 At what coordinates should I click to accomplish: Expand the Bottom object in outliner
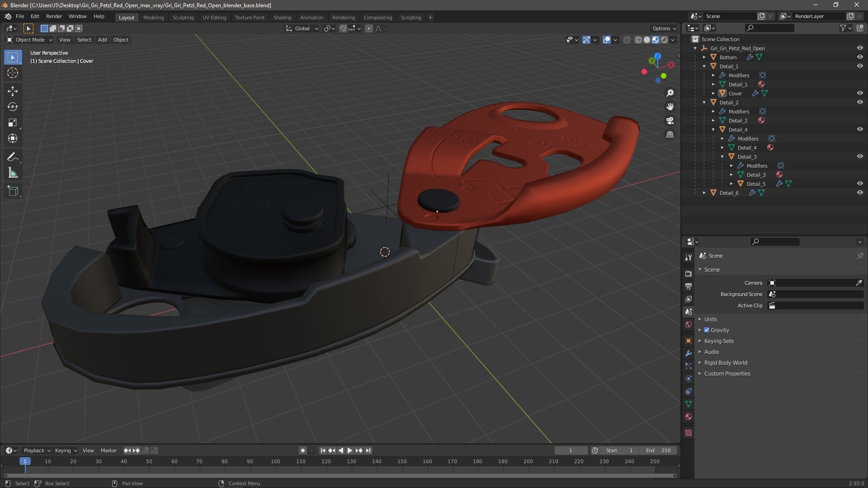(704, 57)
